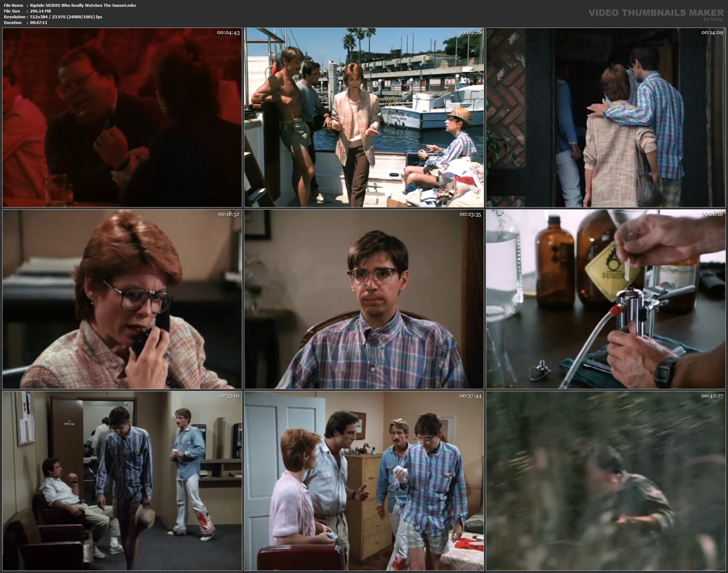Open the hugging scene thumbnail at 00:14:09

pos(606,118)
